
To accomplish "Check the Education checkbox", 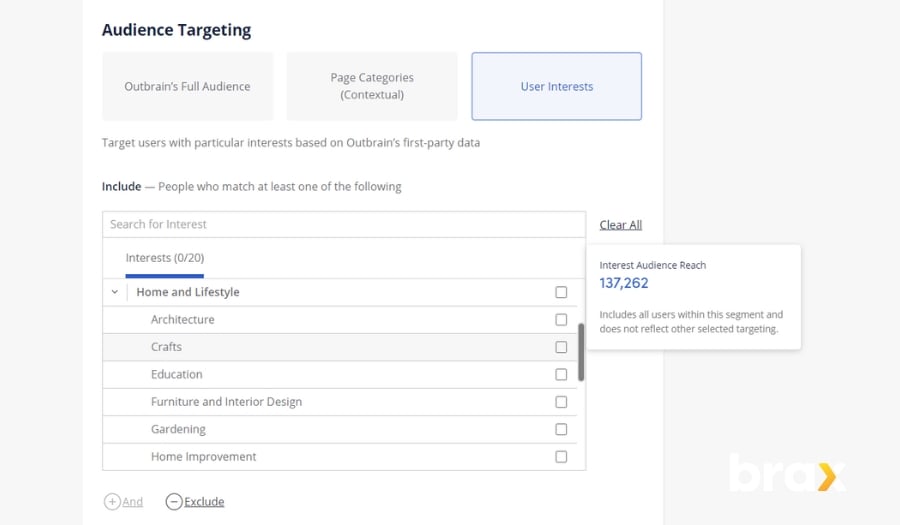I will (561, 375).
